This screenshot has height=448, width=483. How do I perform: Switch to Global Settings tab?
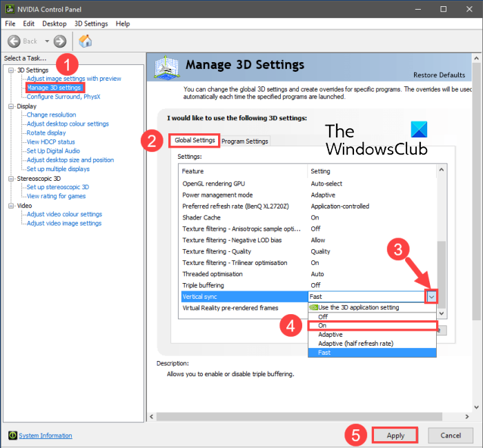(195, 141)
